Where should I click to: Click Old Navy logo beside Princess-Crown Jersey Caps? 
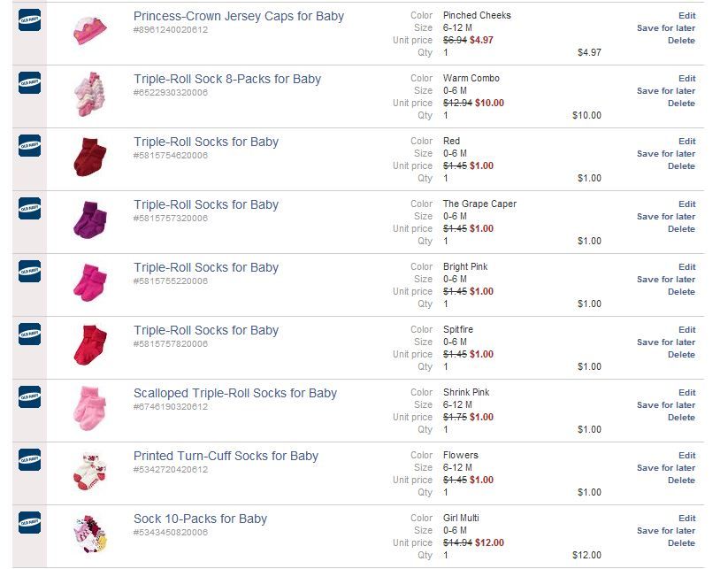click(x=30, y=20)
